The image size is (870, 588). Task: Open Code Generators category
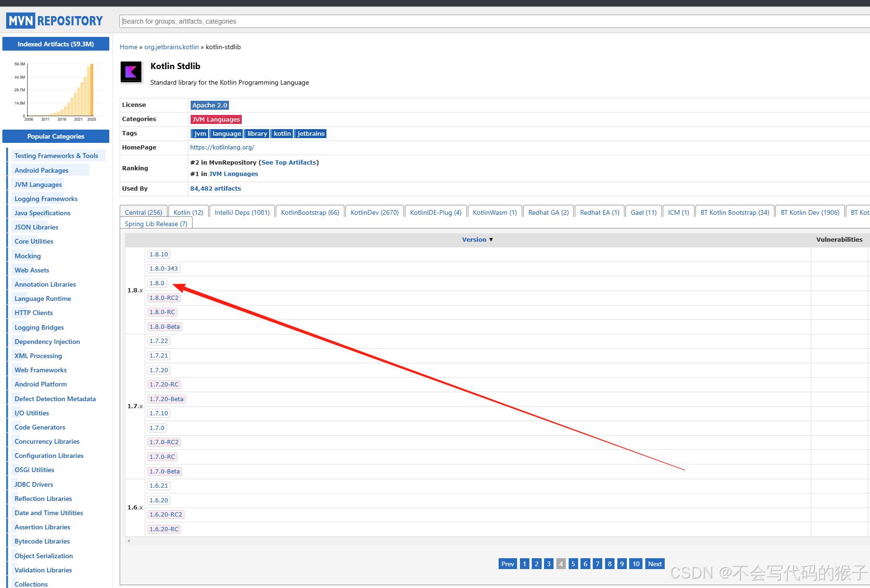click(x=40, y=427)
